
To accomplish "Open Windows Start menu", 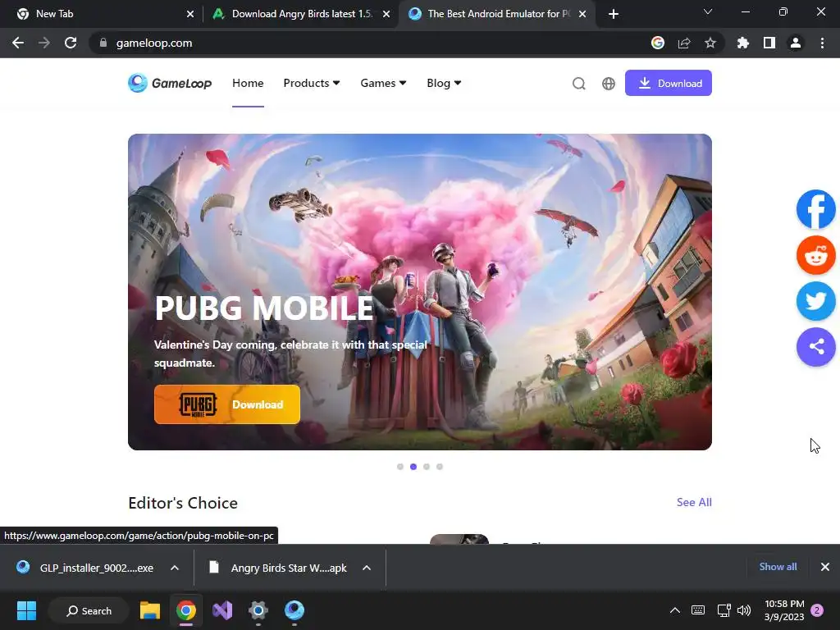I will click(26, 610).
